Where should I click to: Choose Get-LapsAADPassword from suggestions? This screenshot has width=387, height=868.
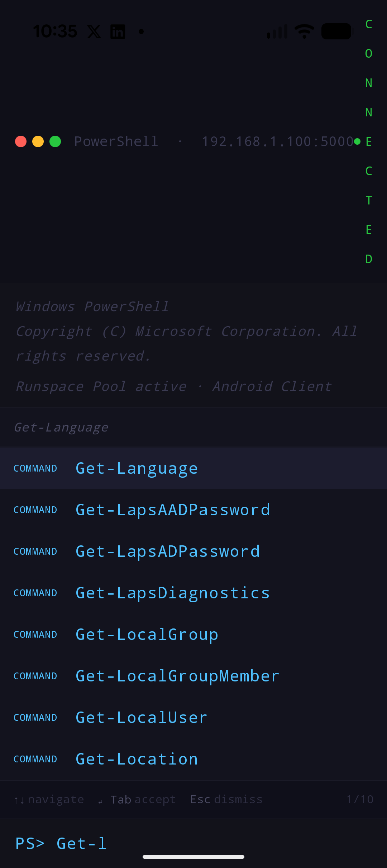(x=173, y=510)
